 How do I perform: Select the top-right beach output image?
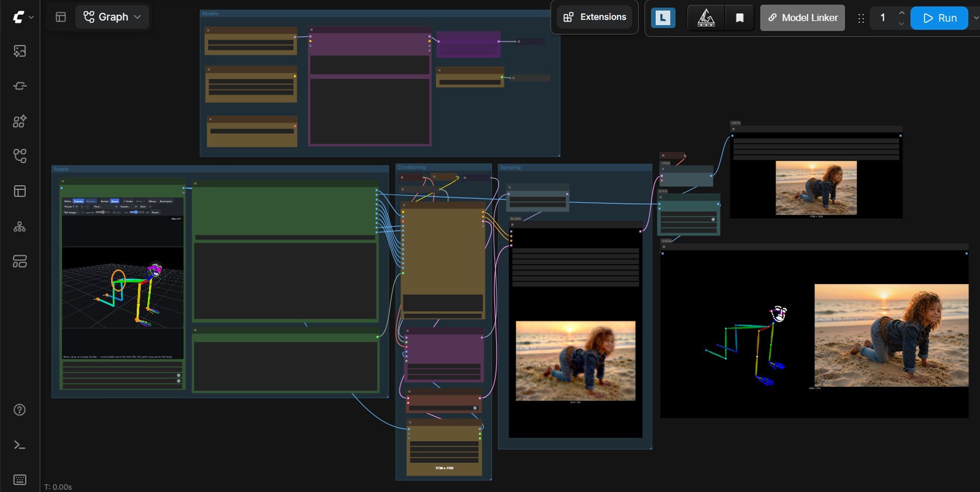point(816,188)
